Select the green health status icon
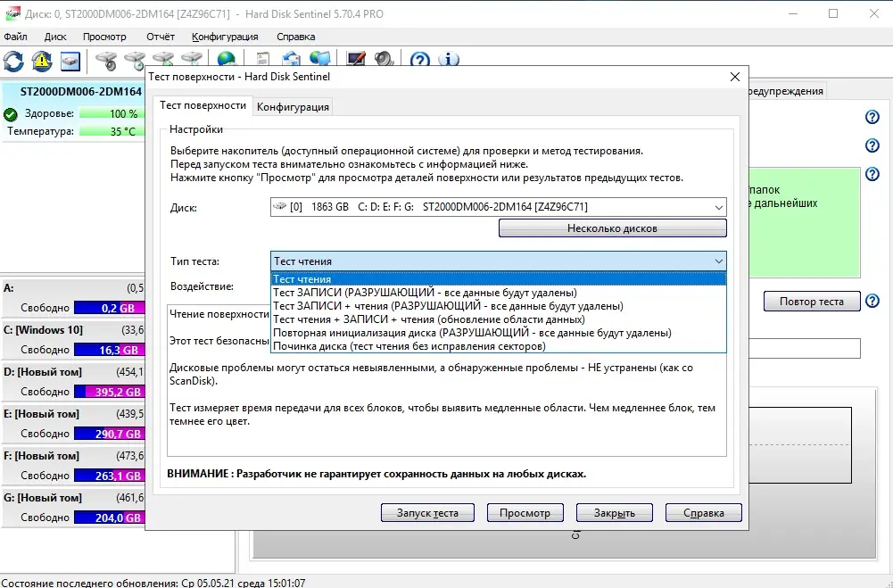This screenshot has height=588, width=893. [9, 114]
